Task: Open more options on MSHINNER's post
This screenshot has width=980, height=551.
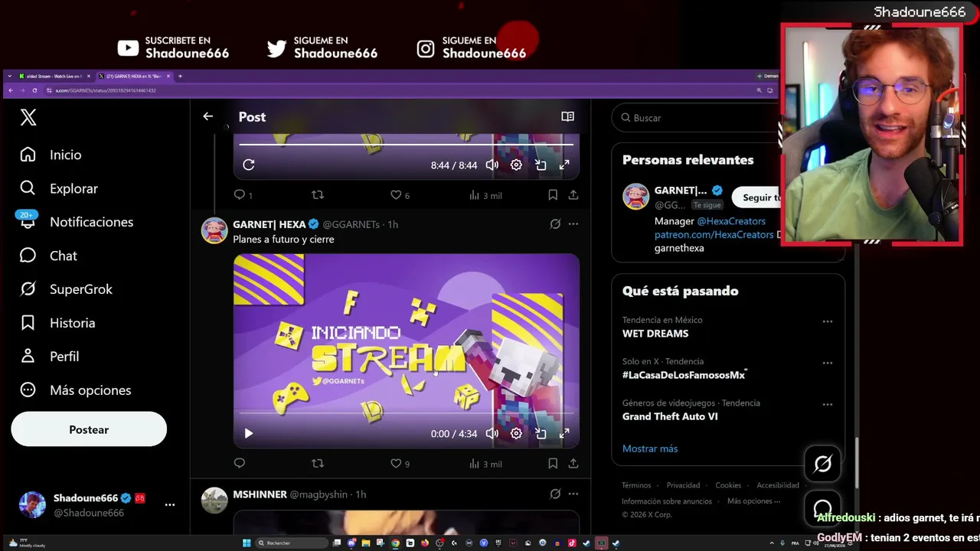Action: pos(573,494)
